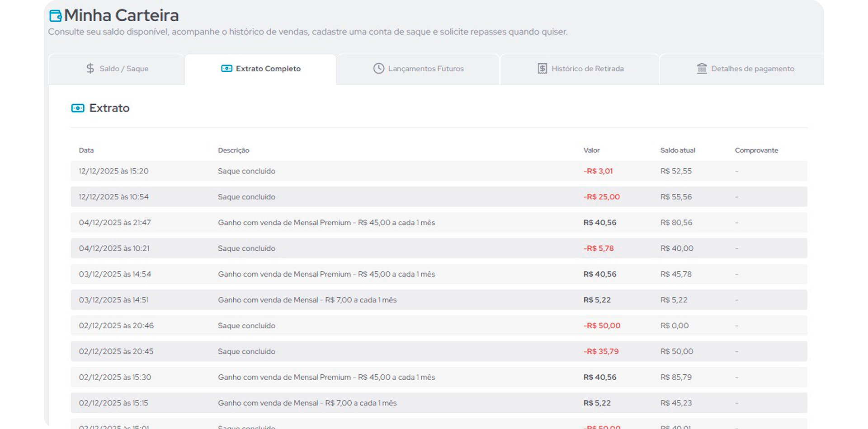Click the bank building icon on Detalhes tab

pos(702,69)
